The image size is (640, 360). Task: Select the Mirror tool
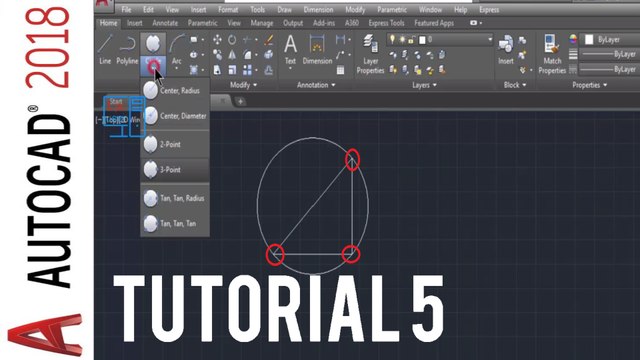[x=232, y=55]
